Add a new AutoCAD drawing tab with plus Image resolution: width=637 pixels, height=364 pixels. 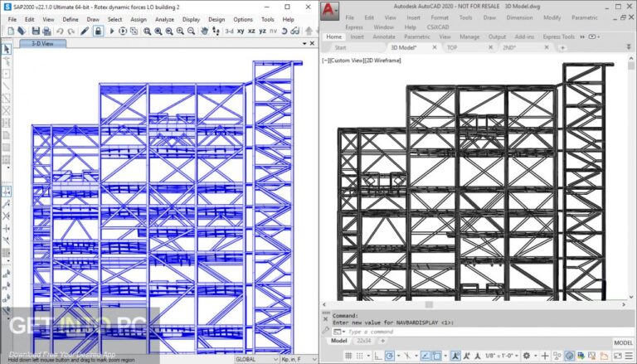pos(562,47)
